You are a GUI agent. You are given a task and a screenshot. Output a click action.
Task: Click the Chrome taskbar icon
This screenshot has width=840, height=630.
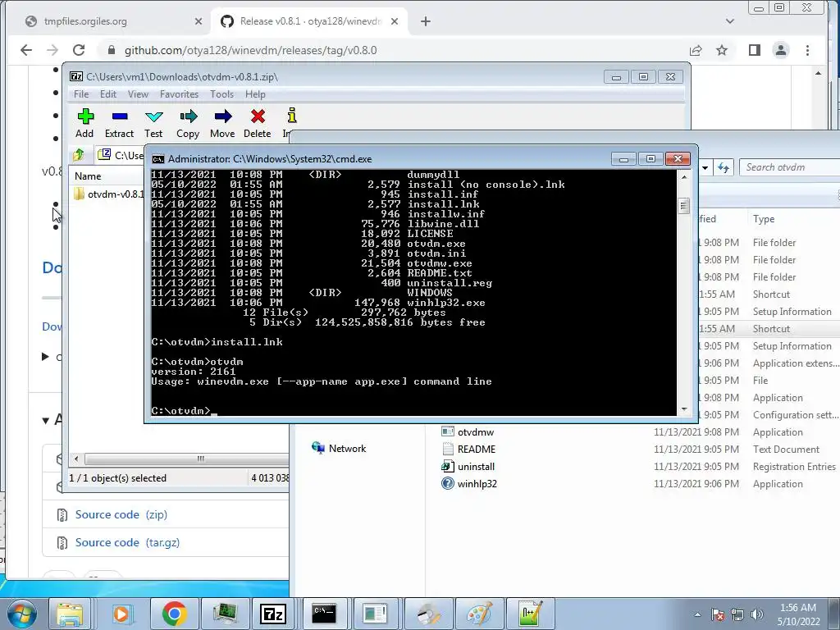click(x=174, y=614)
